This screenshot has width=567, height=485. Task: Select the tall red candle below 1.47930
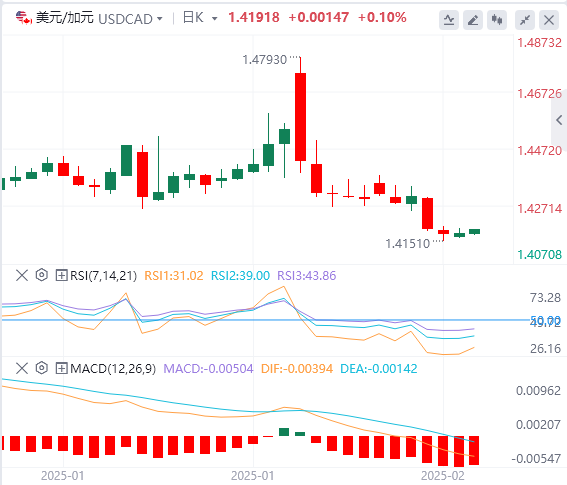point(300,116)
